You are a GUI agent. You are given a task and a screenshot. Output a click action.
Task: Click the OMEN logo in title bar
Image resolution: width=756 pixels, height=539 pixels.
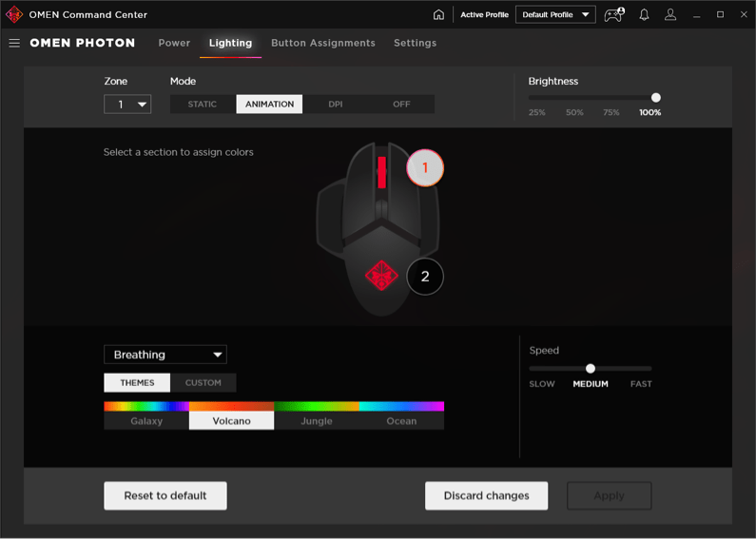click(x=14, y=14)
